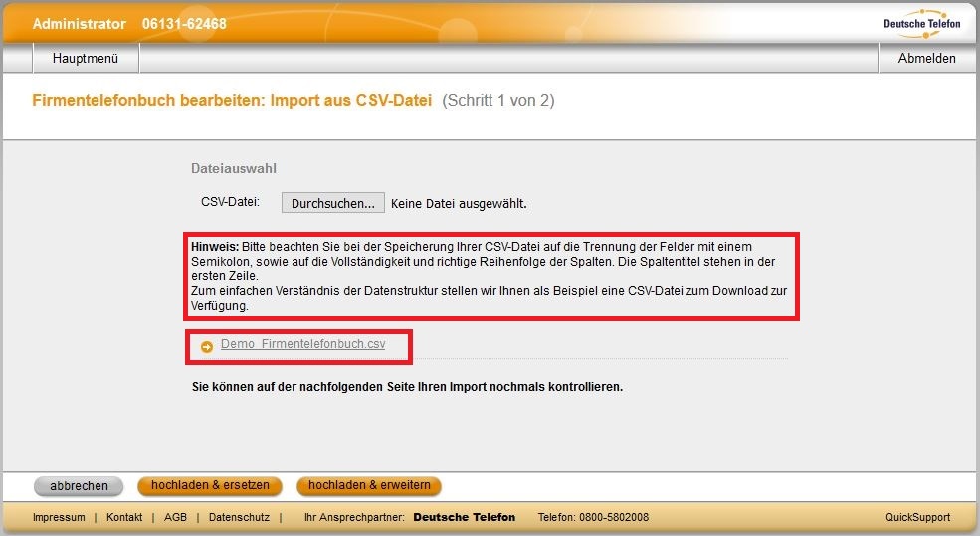This screenshot has height=536, width=980.
Task: Click 'Sie können auf der nachfolgenden Seite' sentence
Action: tap(408, 387)
